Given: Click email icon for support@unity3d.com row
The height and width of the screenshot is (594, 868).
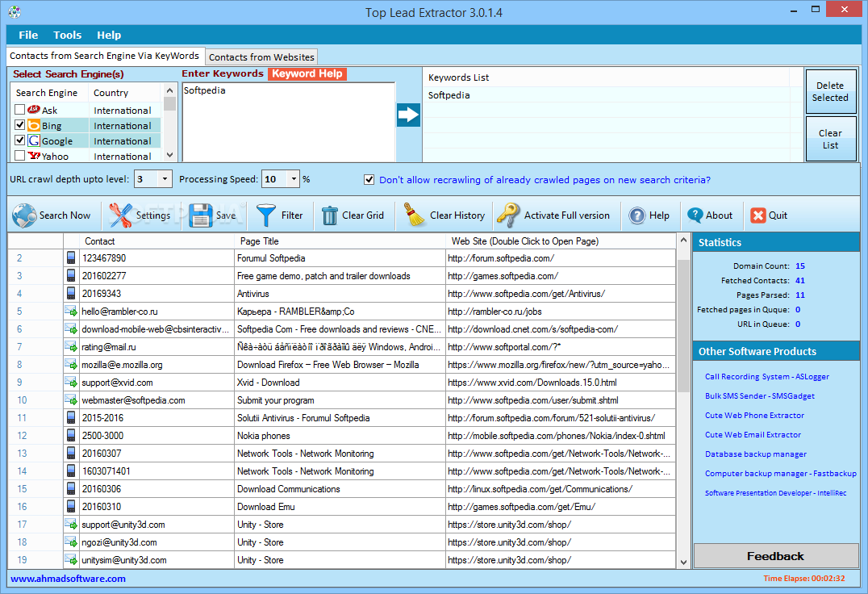Looking at the screenshot, I should click(x=71, y=524).
